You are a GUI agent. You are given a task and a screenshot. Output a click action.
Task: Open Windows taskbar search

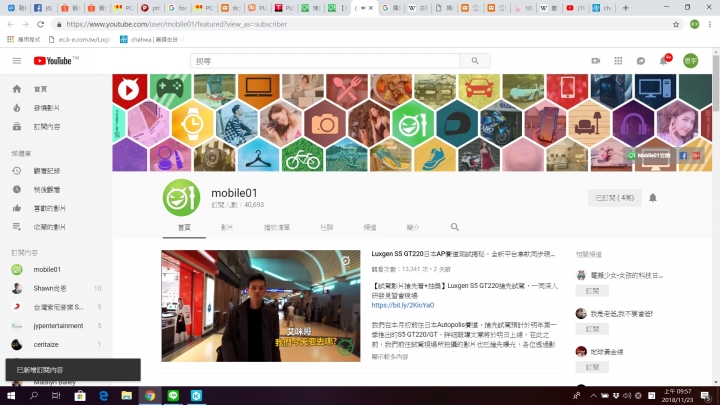[34, 395]
